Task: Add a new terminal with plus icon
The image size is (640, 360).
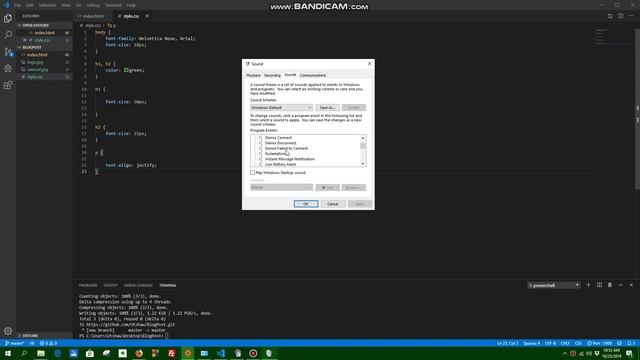Action: (x=589, y=285)
